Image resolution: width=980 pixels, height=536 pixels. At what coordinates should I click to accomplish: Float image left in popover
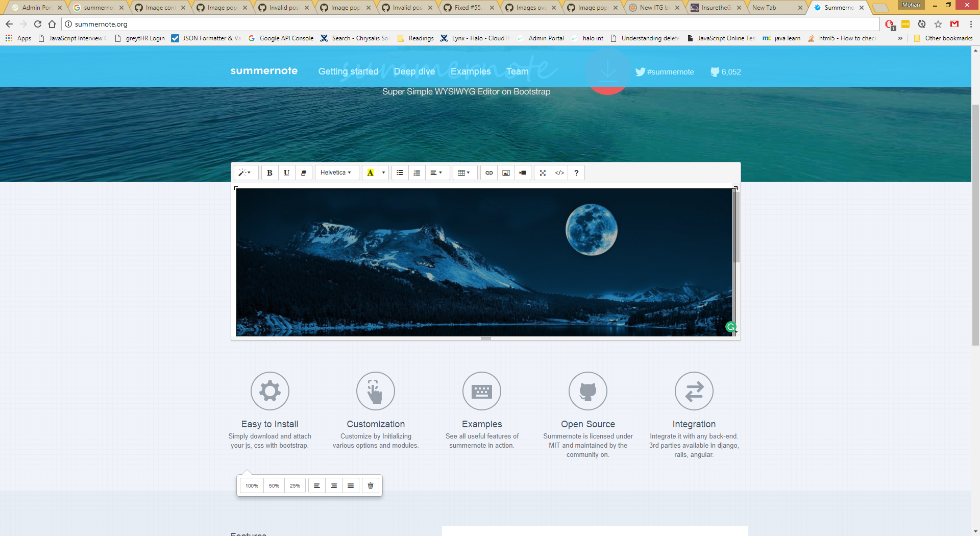(317, 485)
